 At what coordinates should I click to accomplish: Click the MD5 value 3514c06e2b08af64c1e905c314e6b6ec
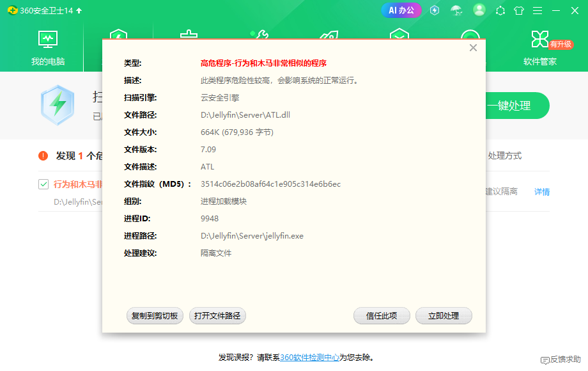270,184
